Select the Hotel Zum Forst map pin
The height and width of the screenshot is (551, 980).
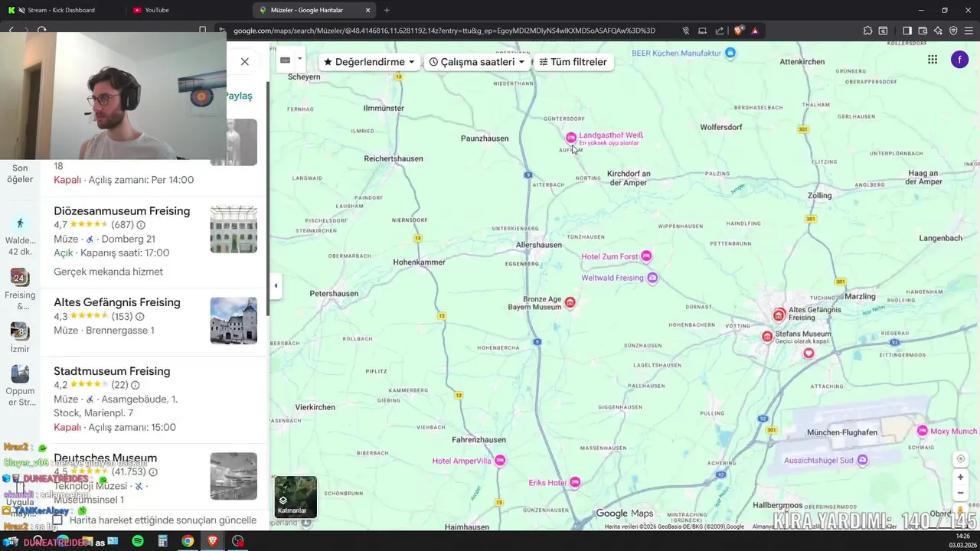pyautogui.click(x=646, y=256)
